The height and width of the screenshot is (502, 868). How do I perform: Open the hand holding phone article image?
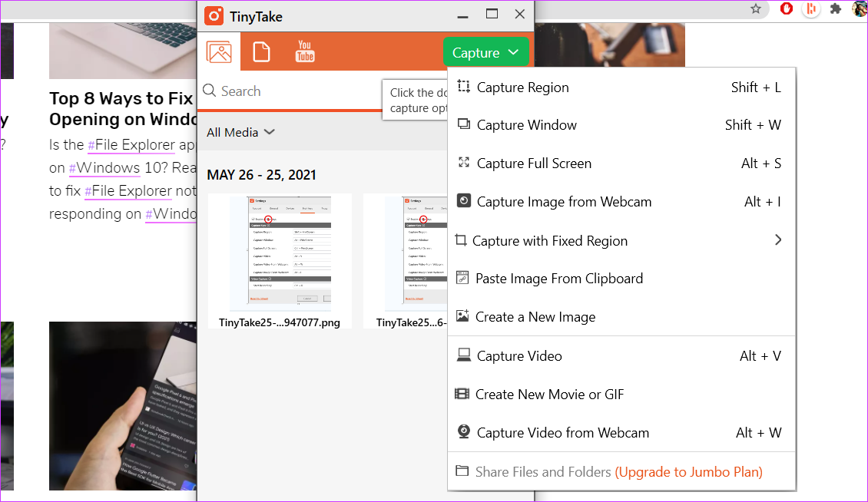point(123,406)
